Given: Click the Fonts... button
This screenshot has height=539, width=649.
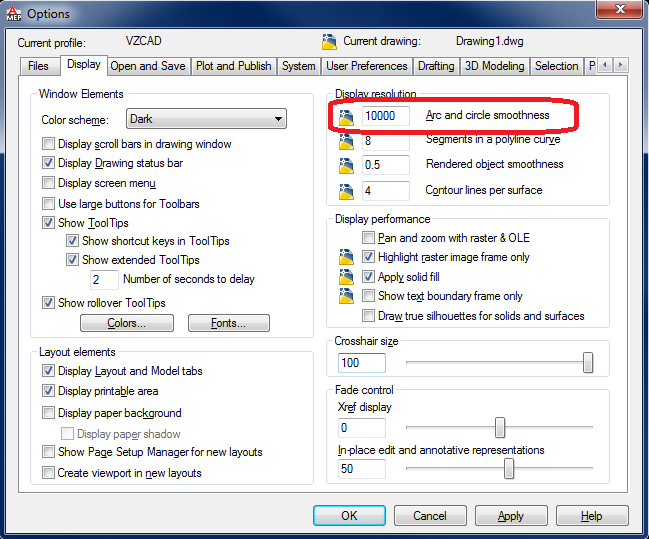Looking at the screenshot, I should click(228, 323).
